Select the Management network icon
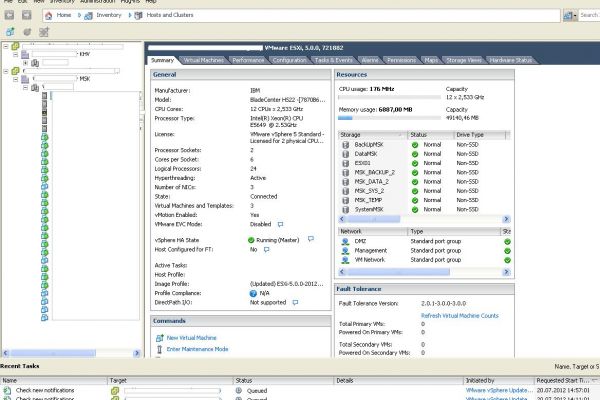 (x=345, y=251)
